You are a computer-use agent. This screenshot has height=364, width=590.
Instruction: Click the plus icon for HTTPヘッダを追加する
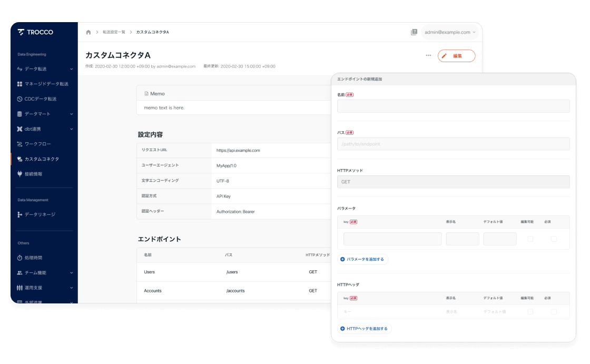tap(343, 329)
